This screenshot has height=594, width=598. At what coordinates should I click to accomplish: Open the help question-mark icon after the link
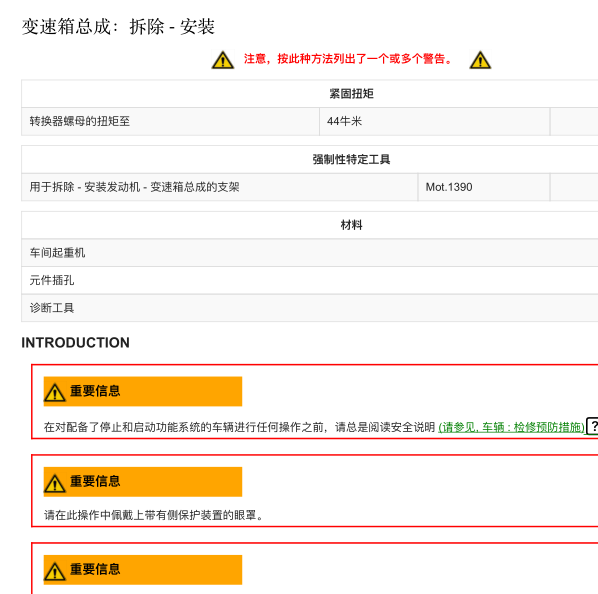pyautogui.click(x=593, y=426)
